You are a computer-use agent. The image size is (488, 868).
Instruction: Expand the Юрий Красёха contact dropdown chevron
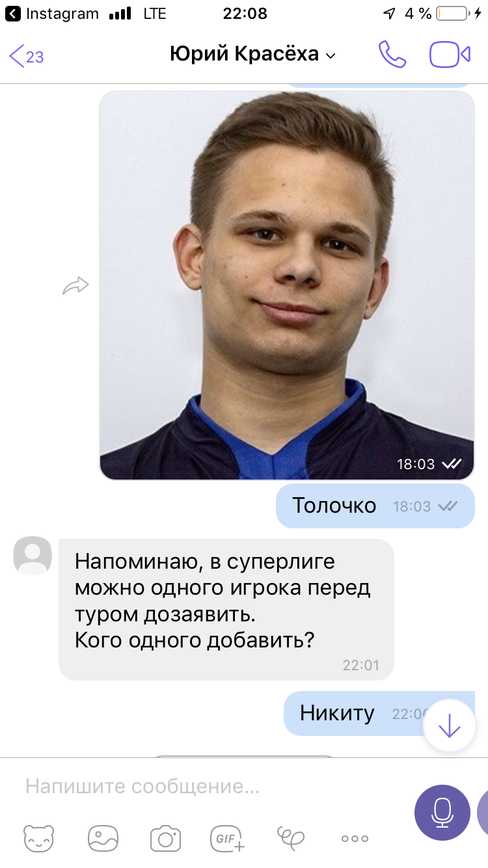click(x=331, y=56)
